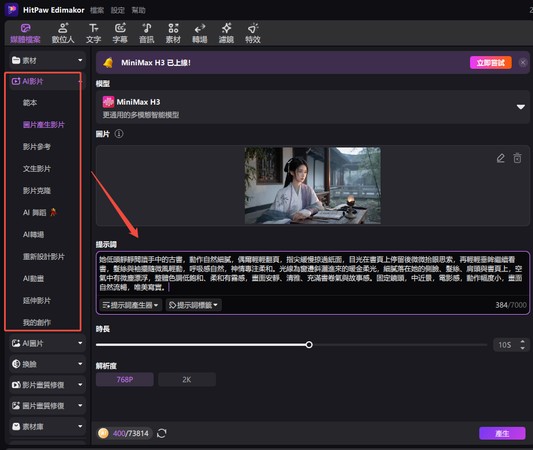This screenshot has height=450, width=533.
Task: Increase the 10S duration with the up arrow
Action: coord(522,342)
